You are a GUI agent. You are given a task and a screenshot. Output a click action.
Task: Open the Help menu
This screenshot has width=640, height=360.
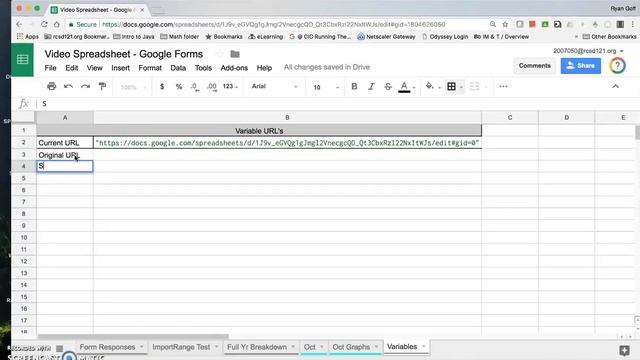[264, 68]
